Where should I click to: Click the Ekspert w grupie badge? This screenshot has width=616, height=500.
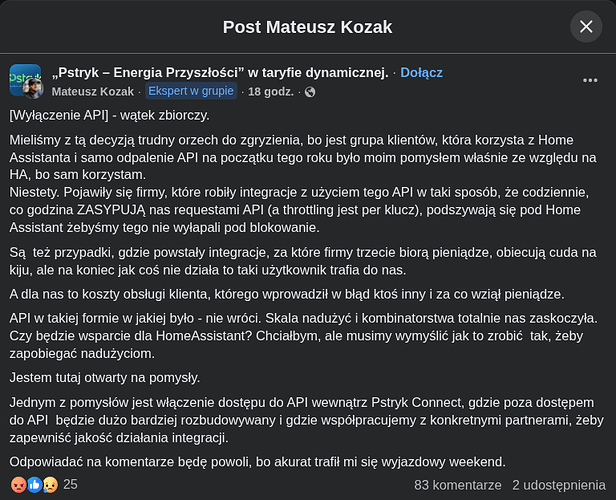[x=191, y=91]
